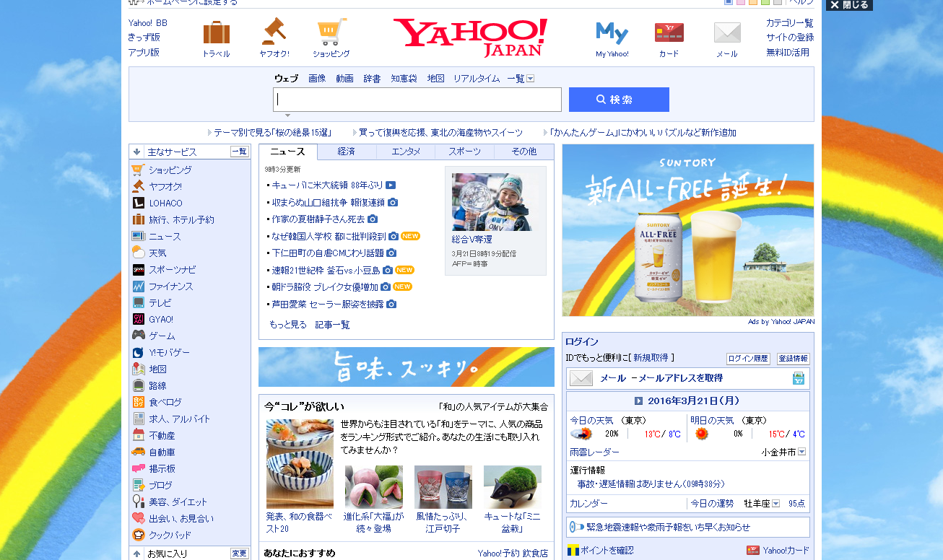Viewport: 943px width, 560px height.
Task: Click the 出会い、お見合い hearts icon in sidebar
Action: [x=138, y=518]
